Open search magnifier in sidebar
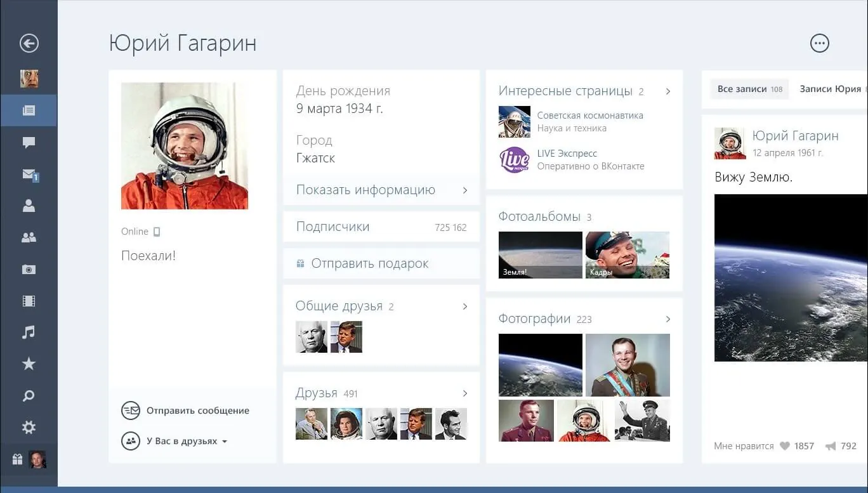 29,396
